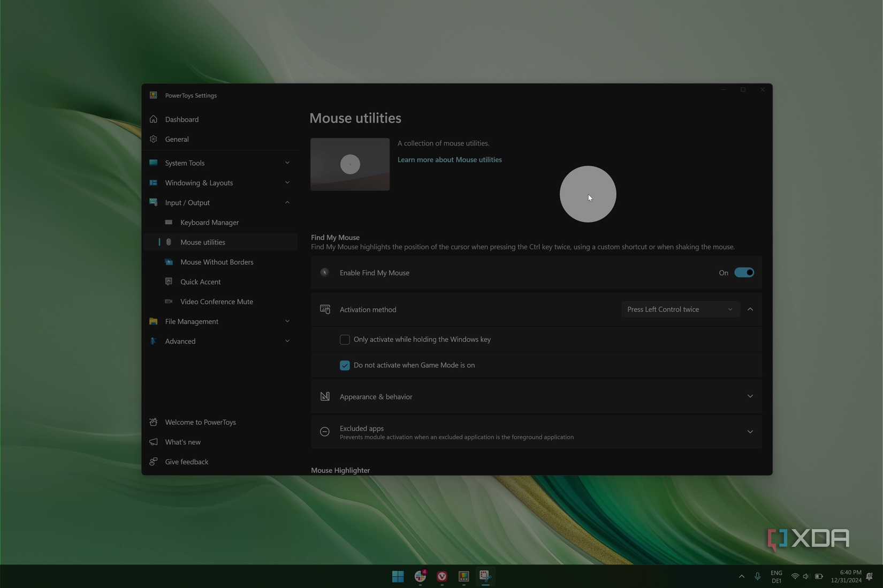The width and height of the screenshot is (883, 588).
Task: Open Mouse Without Borders settings
Action: (220, 262)
